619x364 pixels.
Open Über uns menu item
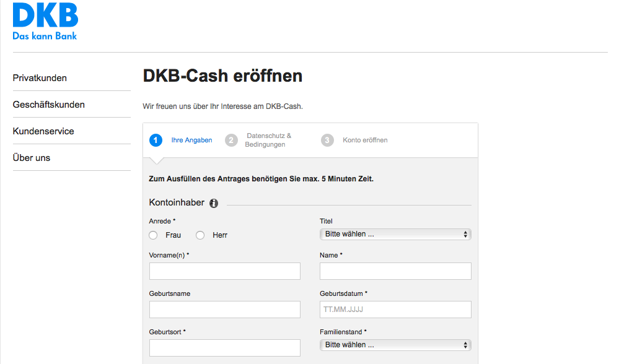click(x=32, y=158)
